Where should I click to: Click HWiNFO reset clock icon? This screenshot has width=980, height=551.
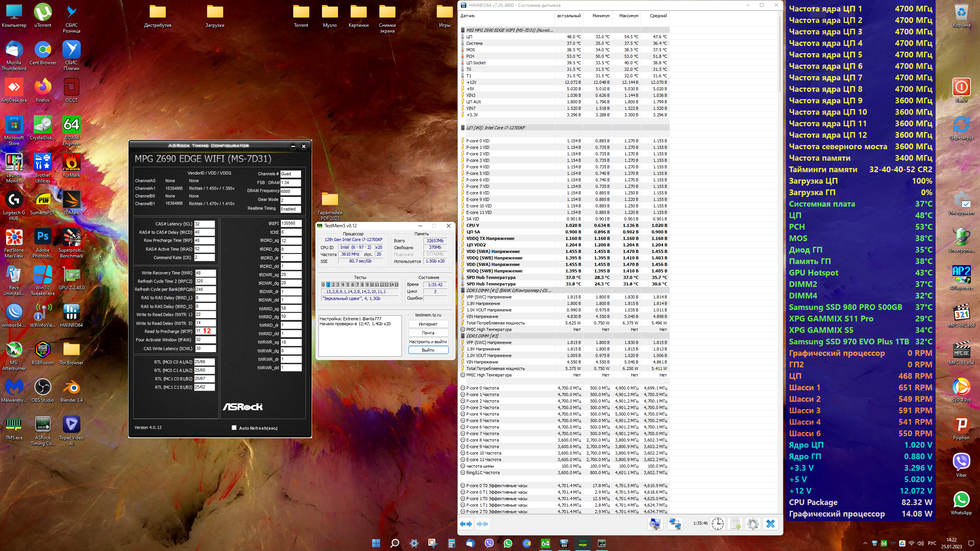[x=718, y=524]
